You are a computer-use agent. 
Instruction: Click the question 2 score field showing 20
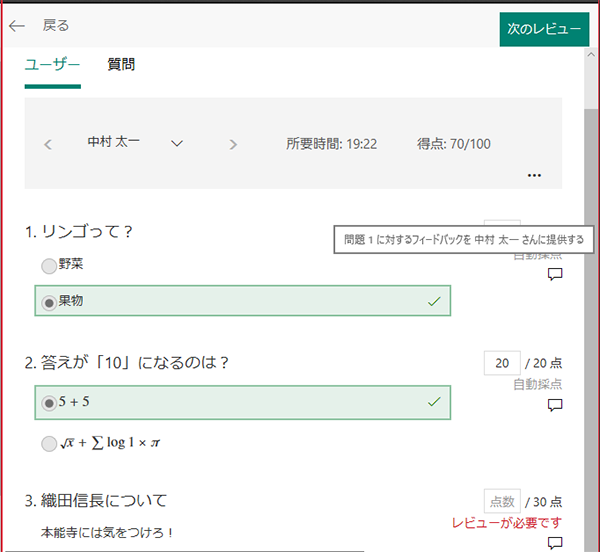coord(502,363)
